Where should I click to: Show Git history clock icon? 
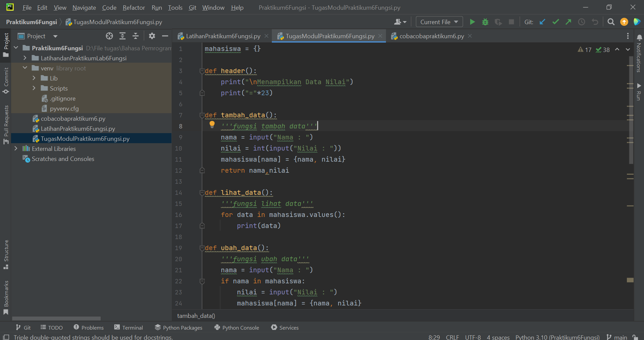(x=582, y=22)
